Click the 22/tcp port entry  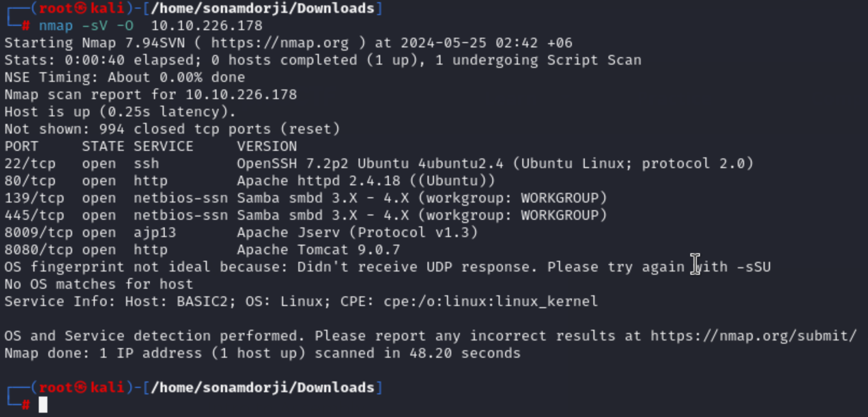30,163
